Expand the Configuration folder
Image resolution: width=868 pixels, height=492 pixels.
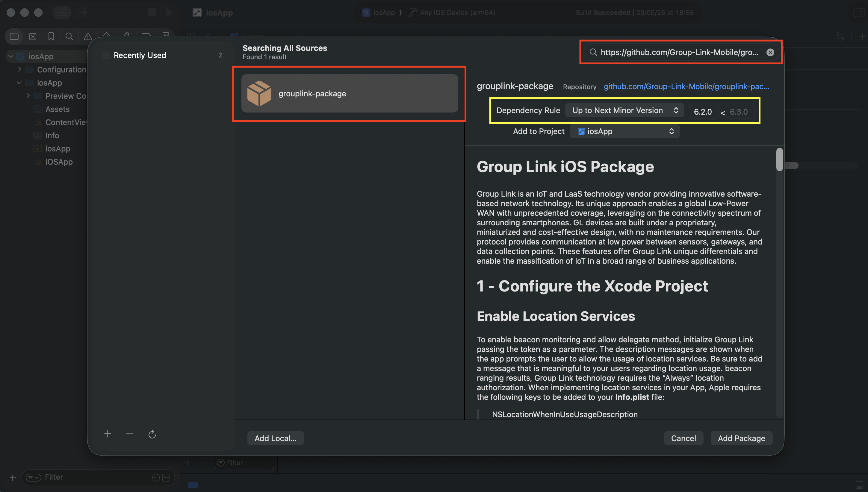19,69
